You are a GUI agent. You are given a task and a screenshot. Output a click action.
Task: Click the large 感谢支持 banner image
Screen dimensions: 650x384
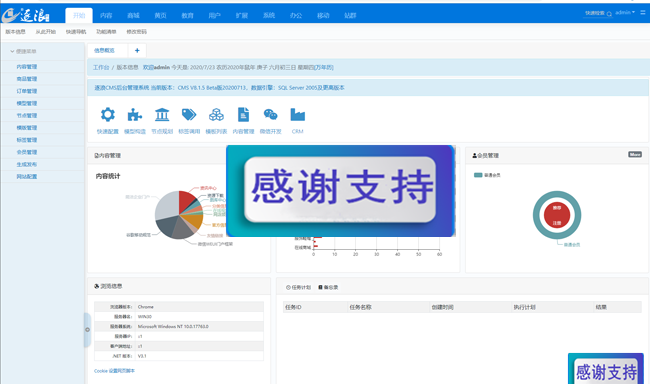point(341,191)
